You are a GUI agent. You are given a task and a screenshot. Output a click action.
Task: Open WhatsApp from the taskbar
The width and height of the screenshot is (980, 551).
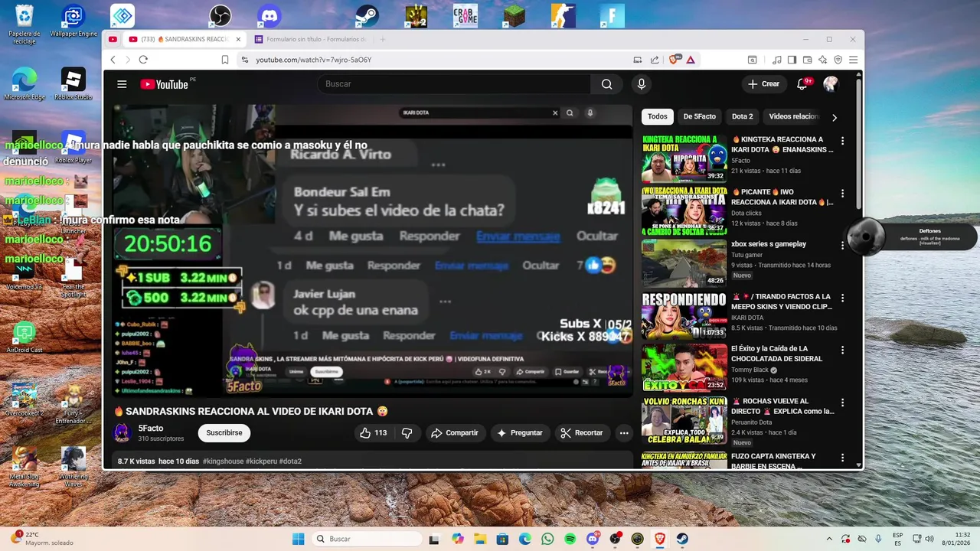[547, 539]
